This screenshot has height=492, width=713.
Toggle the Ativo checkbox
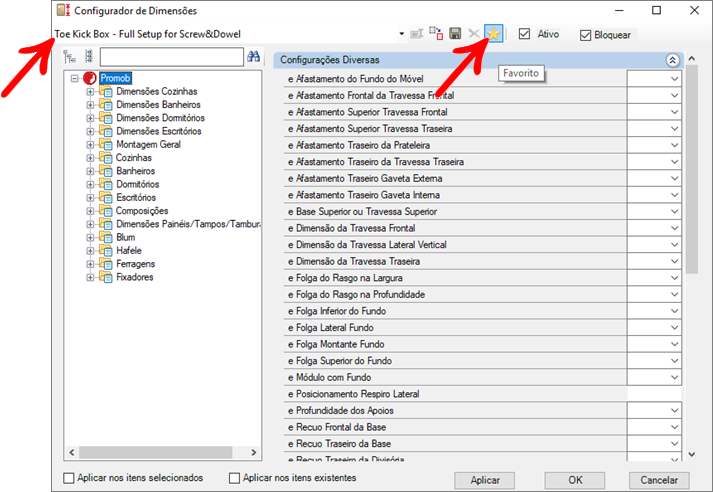(524, 34)
